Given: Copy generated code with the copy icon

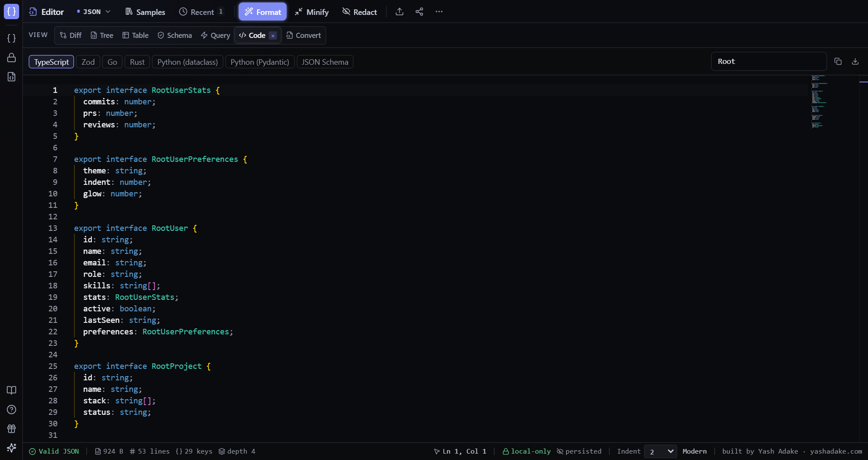Looking at the screenshot, I should coord(838,61).
